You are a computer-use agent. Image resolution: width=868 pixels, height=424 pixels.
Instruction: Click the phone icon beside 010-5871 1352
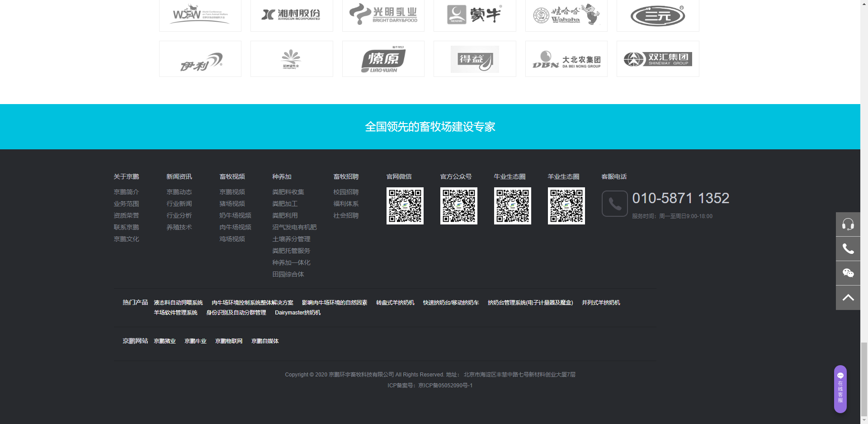click(x=614, y=204)
